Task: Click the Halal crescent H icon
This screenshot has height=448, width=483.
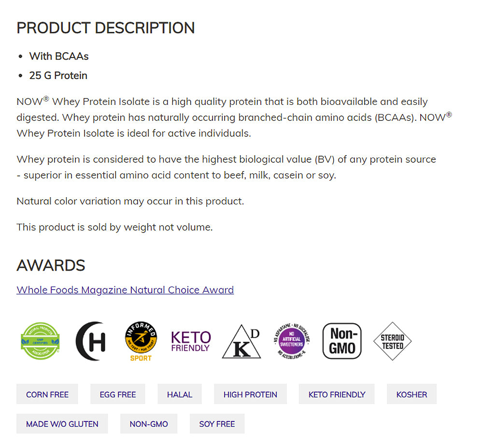Action: (91, 341)
